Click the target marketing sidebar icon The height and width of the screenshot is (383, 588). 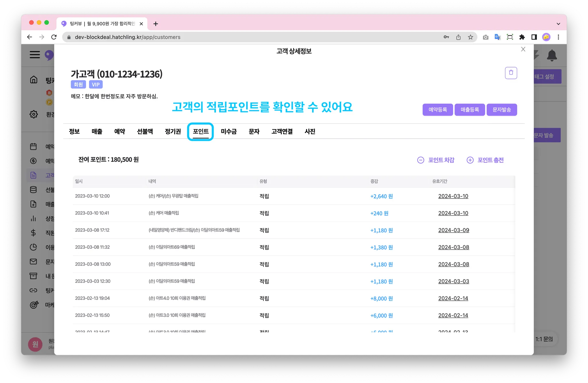pos(34,305)
